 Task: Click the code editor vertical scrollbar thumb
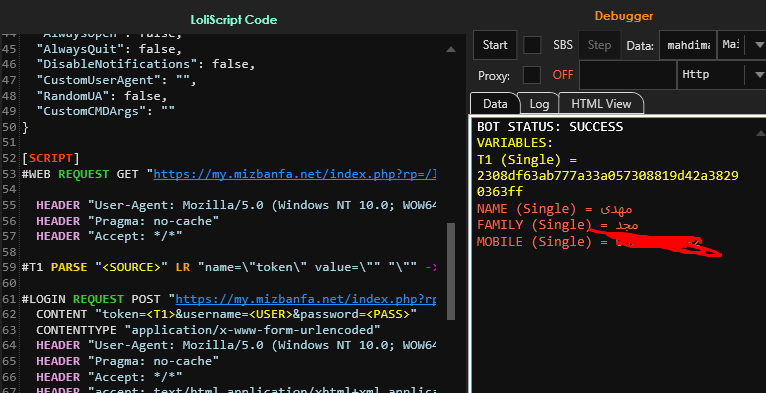click(451, 271)
